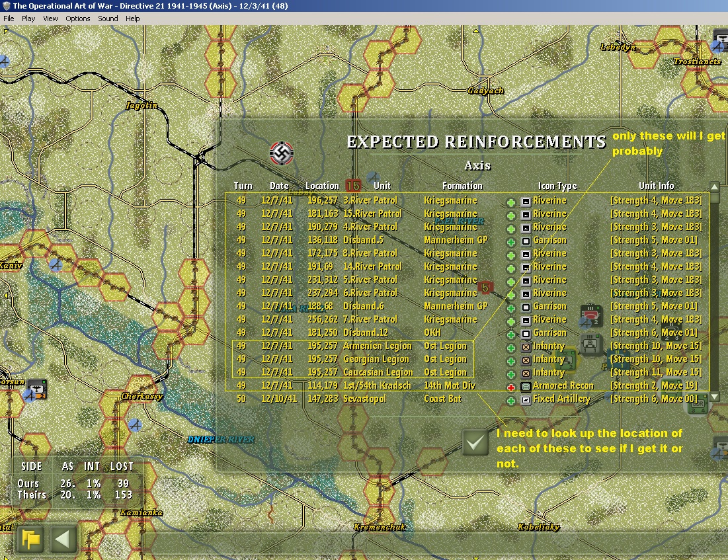Click the Kremenchuk city label on map

click(x=380, y=526)
